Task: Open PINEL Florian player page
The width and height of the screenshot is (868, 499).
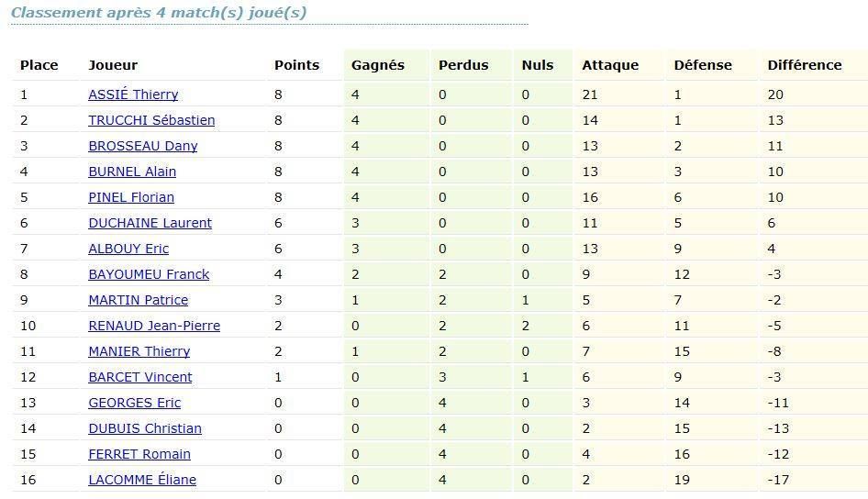Action: (x=131, y=197)
